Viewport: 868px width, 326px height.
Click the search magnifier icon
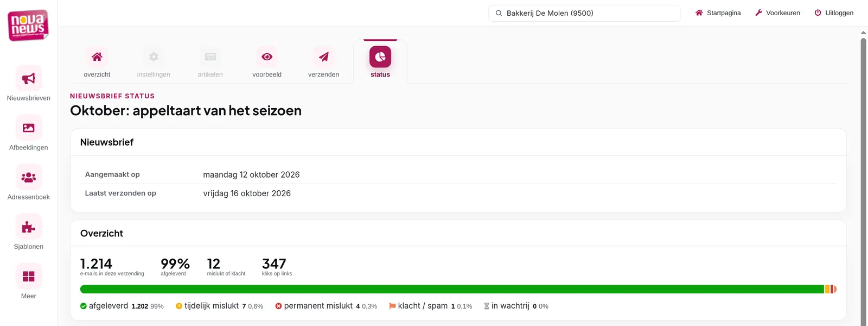point(499,13)
